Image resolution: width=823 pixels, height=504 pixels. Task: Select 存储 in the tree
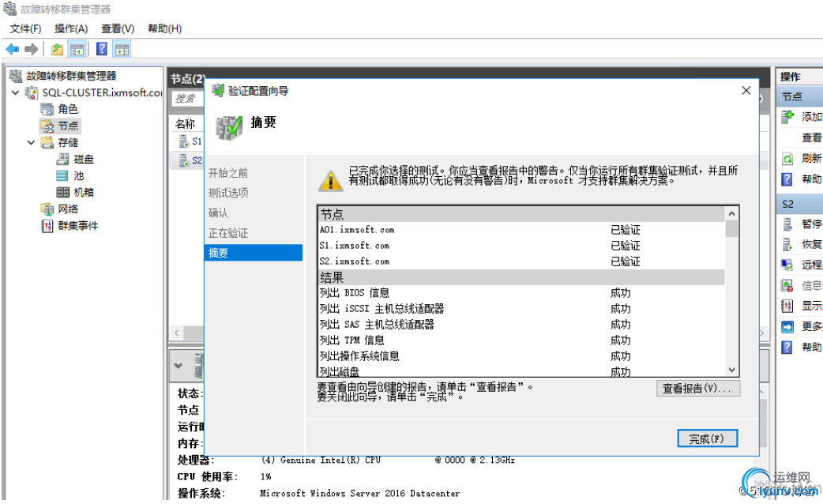click(68, 142)
